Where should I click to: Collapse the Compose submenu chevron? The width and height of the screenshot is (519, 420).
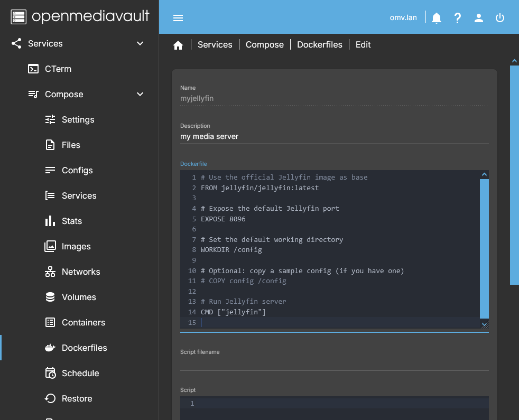140,94
